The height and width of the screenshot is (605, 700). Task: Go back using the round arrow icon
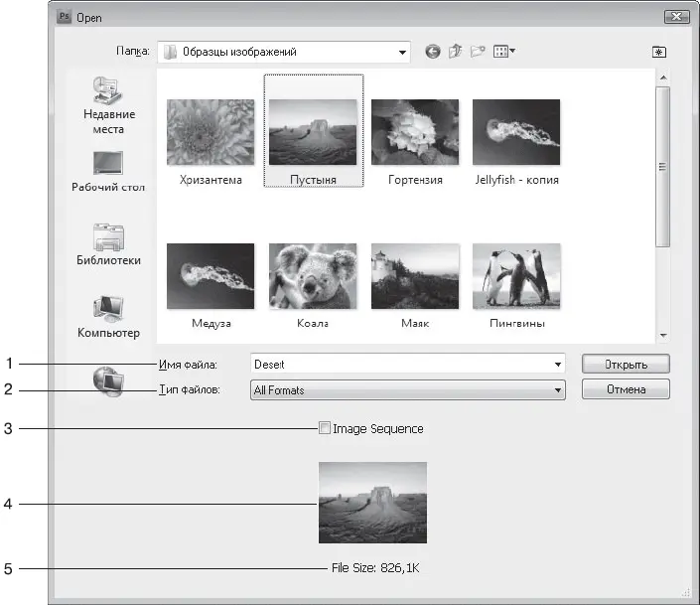point(432,52)
